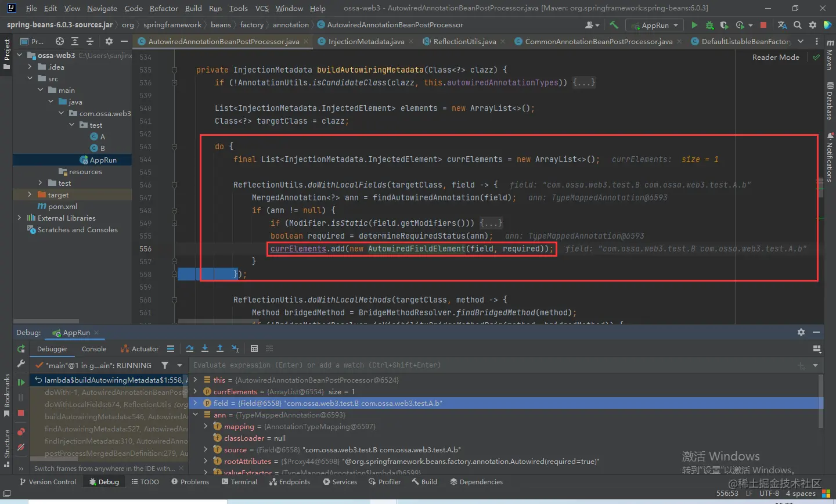Open Project view selector dropdown
The height and width of the screenshot is (504, 836).
pyautogui.click(x=32, y=41)
